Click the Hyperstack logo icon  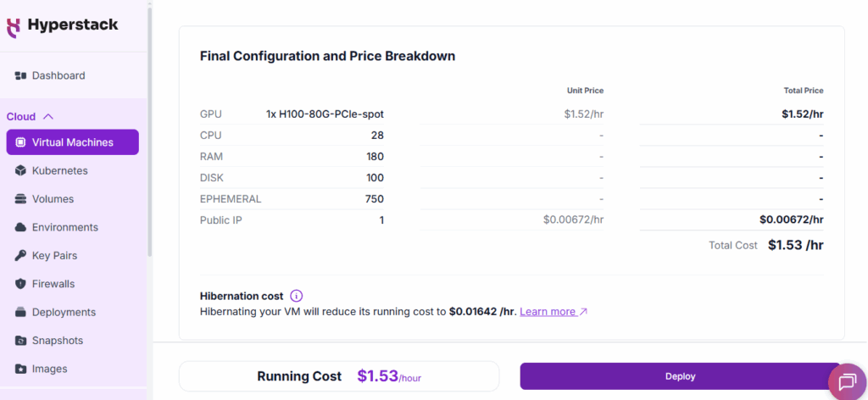(x=14, y=26)
